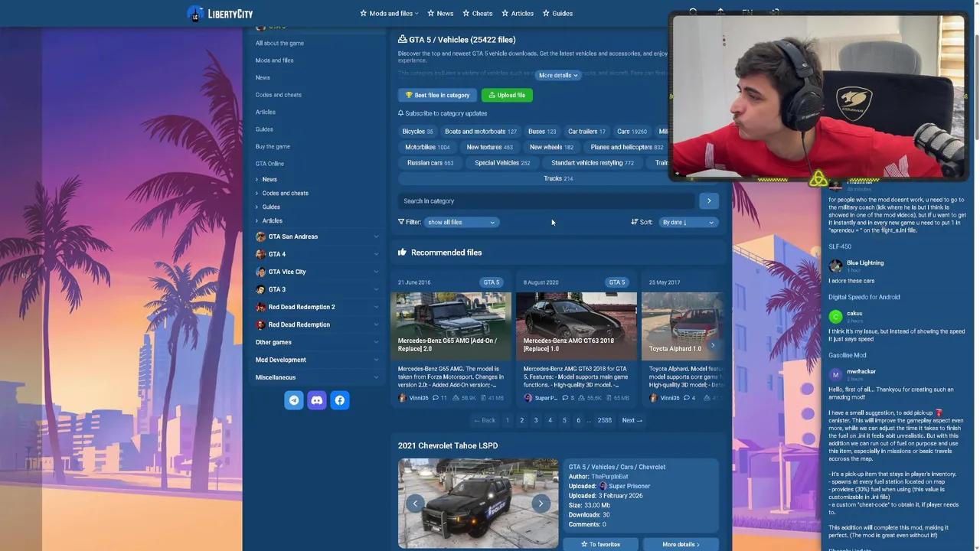The image size is (980, 551).
Task: Expand the Mod Development section
Action: (376, 360)
